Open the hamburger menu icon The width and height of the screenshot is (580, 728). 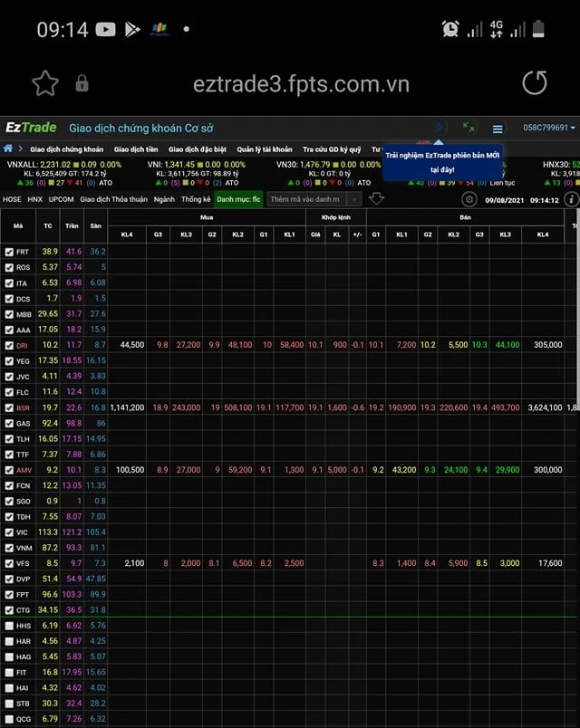click(x=498, y=129)
